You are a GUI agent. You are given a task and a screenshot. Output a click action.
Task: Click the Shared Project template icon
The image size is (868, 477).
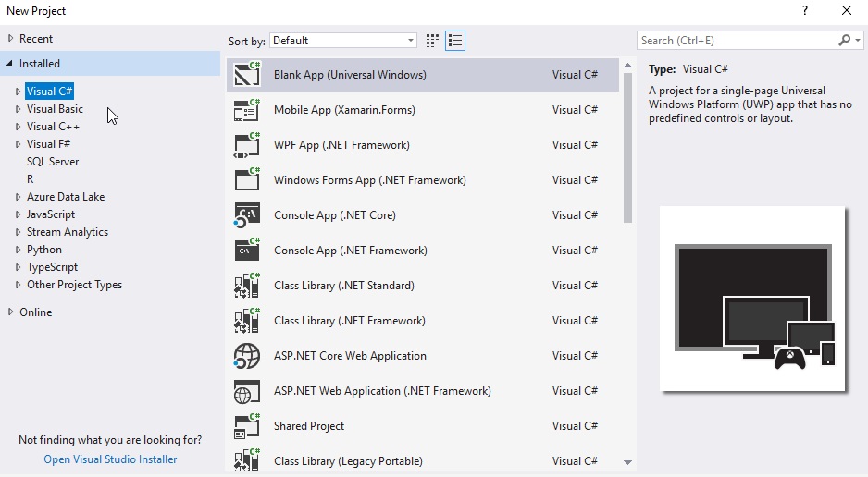tap(247, 425)
